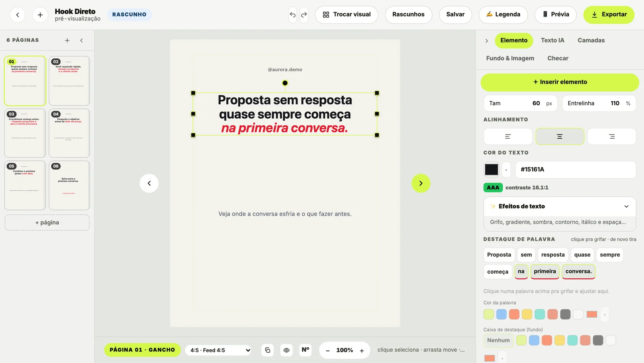
Task: Select center text alignment
Action: (560, 136)
